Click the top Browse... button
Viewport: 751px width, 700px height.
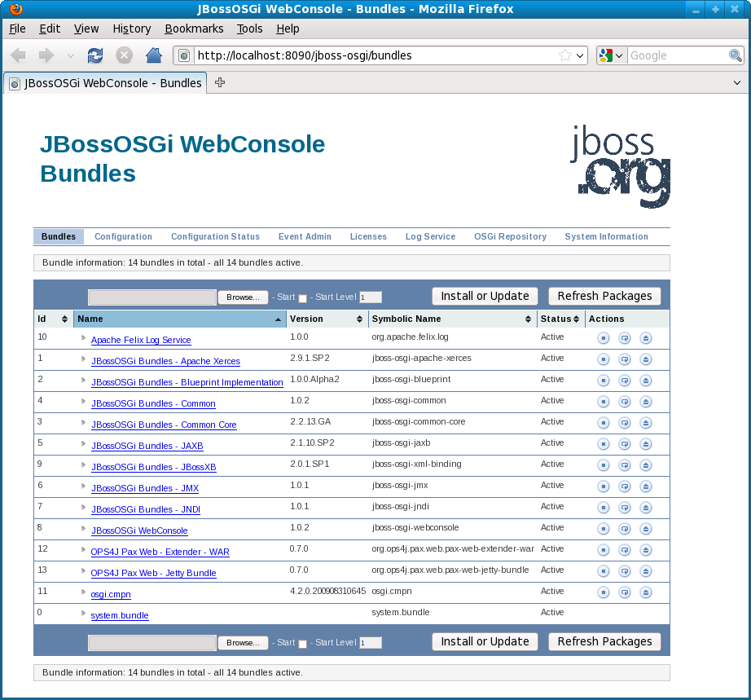point(243,297)
